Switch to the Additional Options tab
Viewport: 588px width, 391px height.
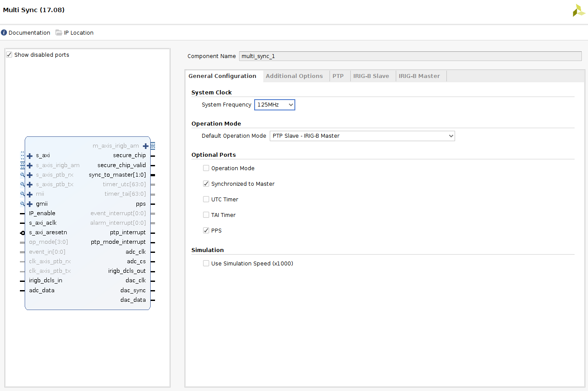pos(294,76)
